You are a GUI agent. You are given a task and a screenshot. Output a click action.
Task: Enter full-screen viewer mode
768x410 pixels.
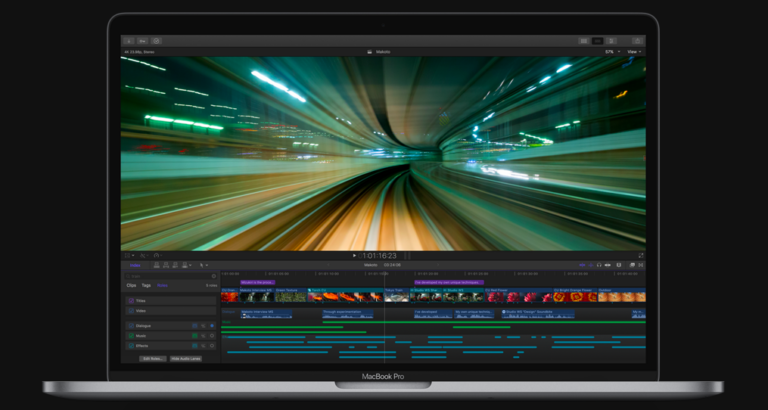click(x=641, y=256)
